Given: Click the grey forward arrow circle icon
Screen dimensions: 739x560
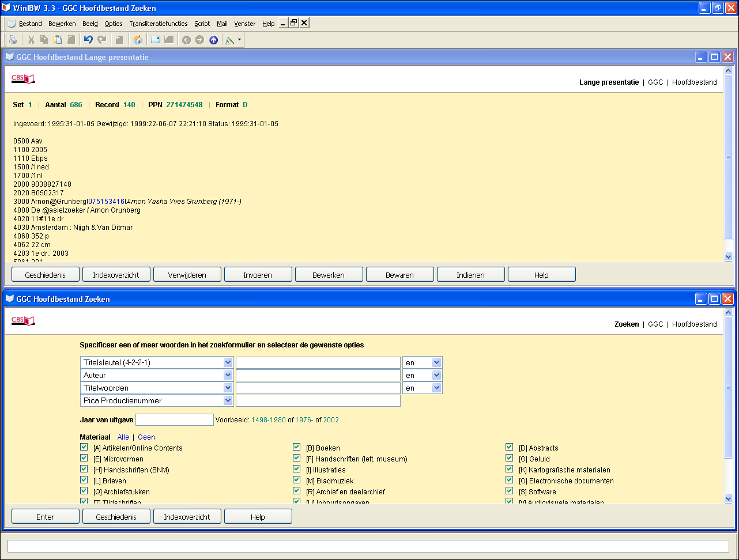Looking at the screenshot, I should 199,40.
